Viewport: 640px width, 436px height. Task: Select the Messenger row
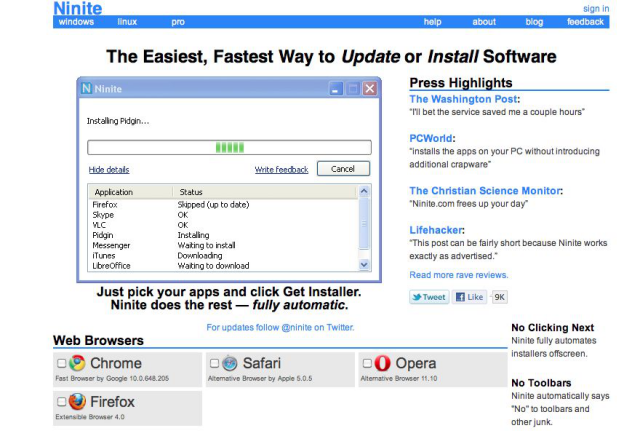pos(224,245)
